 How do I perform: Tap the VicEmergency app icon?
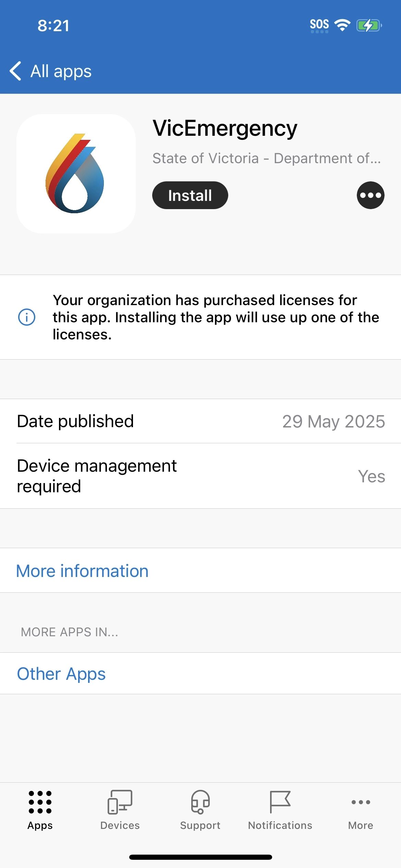coord(76,173)
